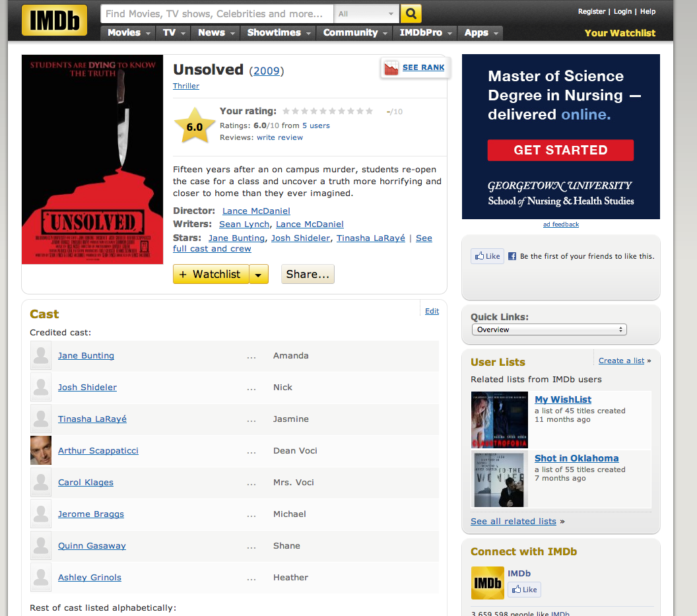Open the search category All dropdown
Viewport: 697px width, 616px height.
tap(366, 14)
